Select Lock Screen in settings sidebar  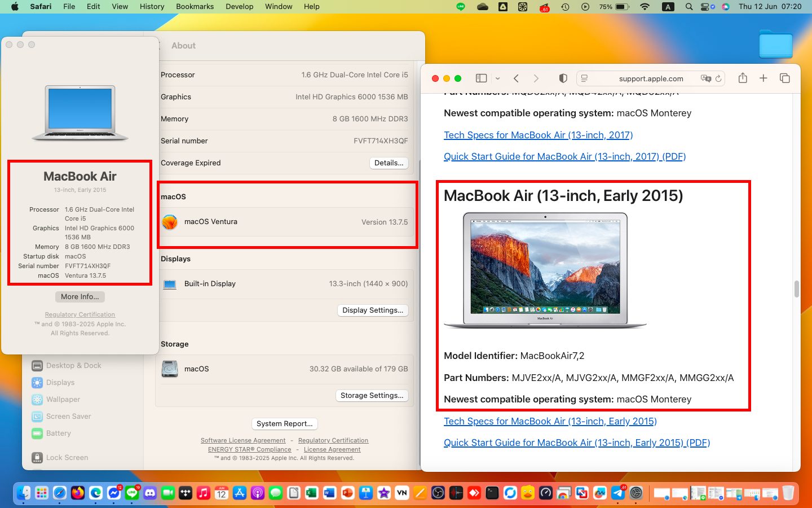click(x=60, y=457)
